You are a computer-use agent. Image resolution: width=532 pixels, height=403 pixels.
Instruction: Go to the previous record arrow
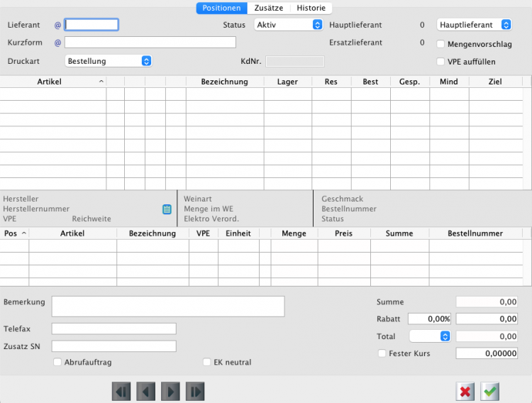(x=146, y=392)
